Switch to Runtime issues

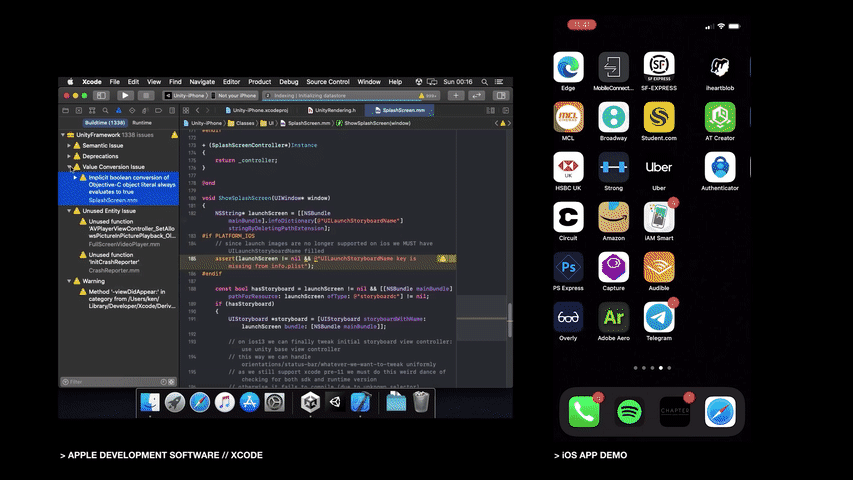[x=142, y=123]
